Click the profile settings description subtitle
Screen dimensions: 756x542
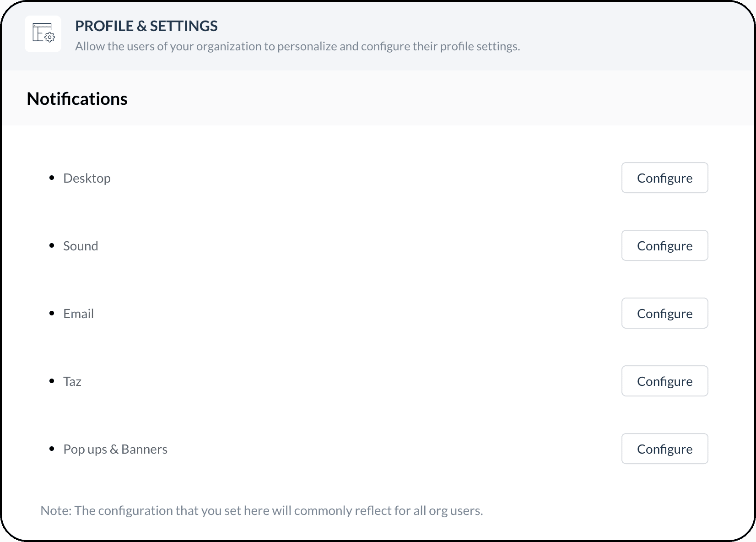297,46
